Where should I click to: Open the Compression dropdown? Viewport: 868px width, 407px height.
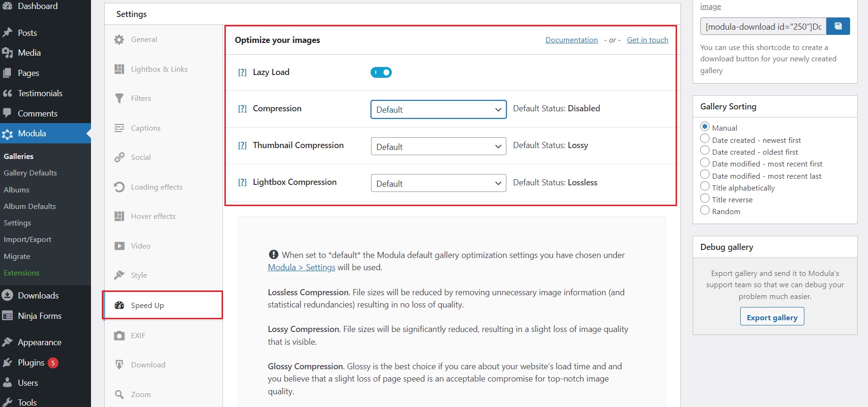438,109
